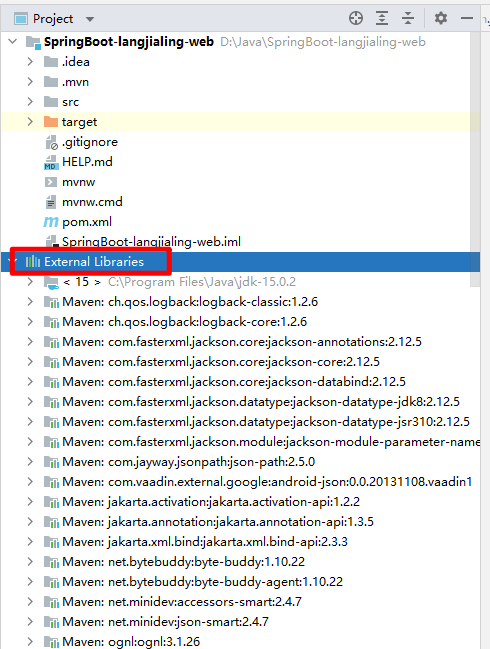Select the mvnw.cmd file
Viewport: 490px width, 649px height.
pyautogui.click(x=92, y=202)
